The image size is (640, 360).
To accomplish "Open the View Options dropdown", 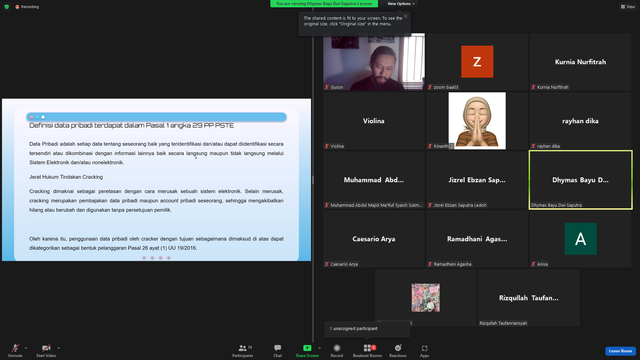I will click(401, 4).
